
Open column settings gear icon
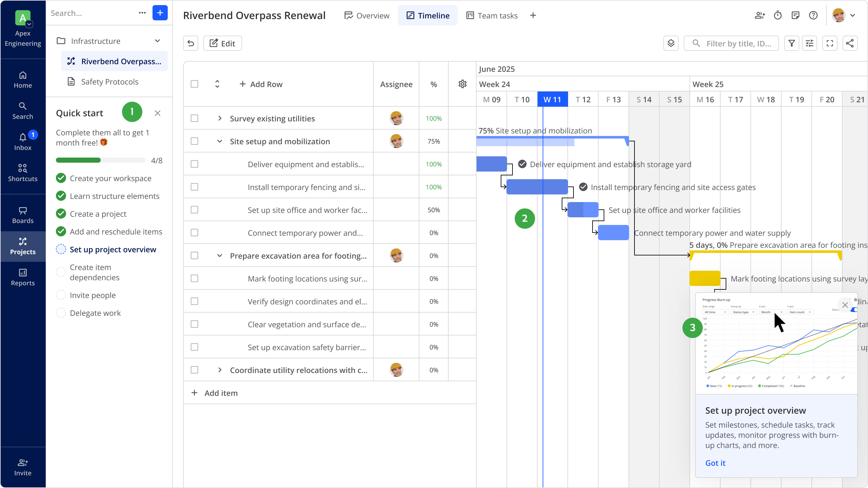[462, 84]
